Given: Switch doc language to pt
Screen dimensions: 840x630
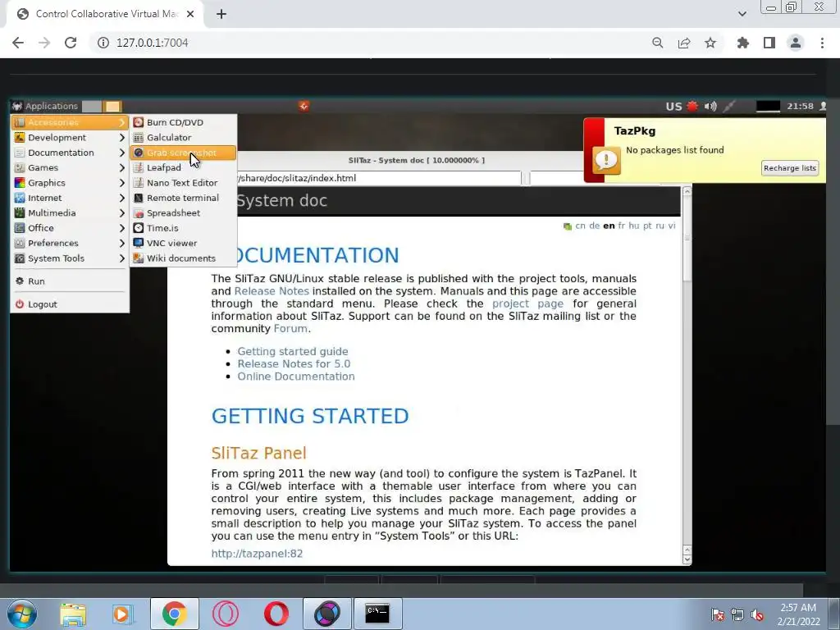Looking at the screenshot, I should coord(647,226).
